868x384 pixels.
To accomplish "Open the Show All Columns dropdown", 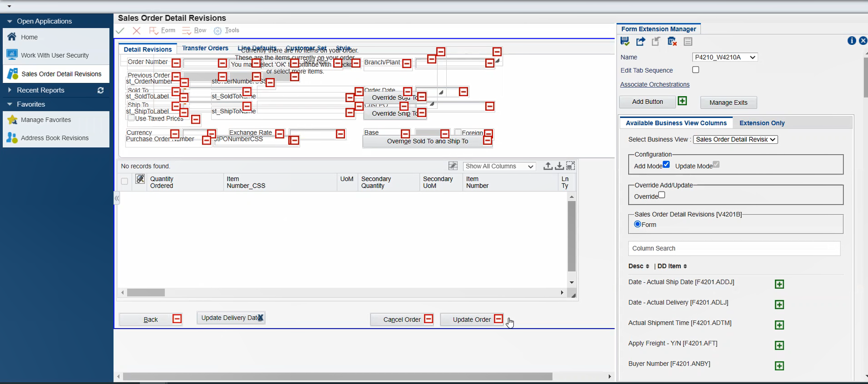I will [x=500, y=166].
